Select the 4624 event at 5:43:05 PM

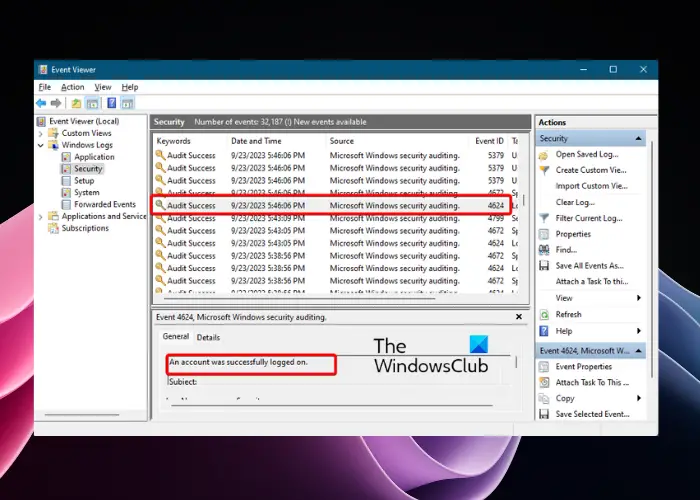click(336, 243)
